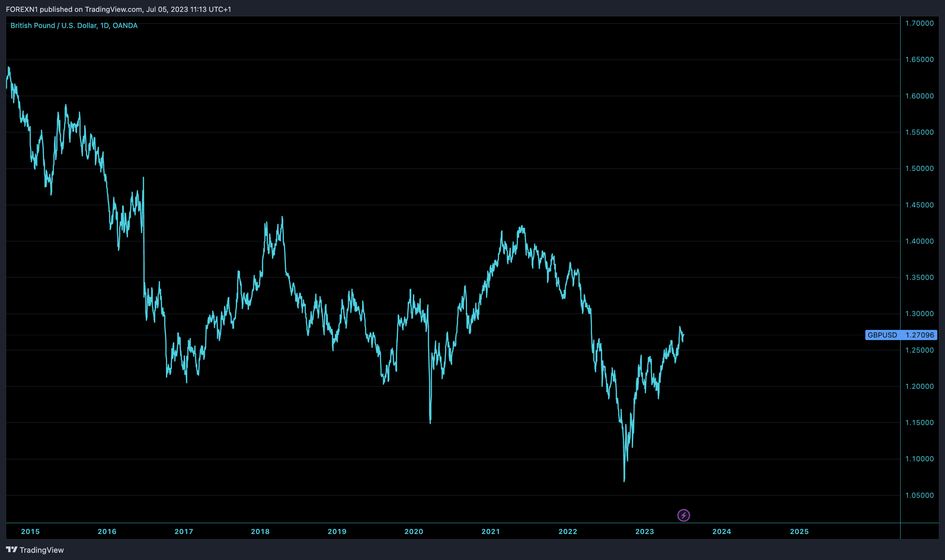Click the 1.50000 price axis label
This screenshot has height=560, width=945.
[919, 168]
